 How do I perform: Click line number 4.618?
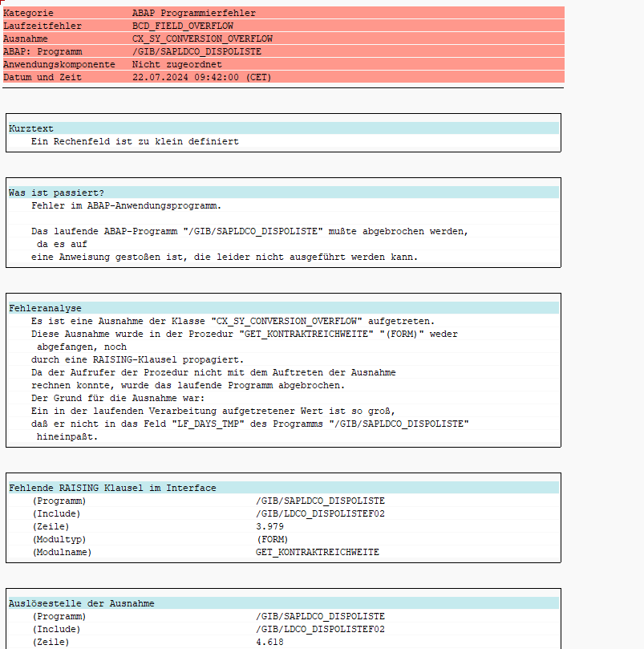(269, 642)
